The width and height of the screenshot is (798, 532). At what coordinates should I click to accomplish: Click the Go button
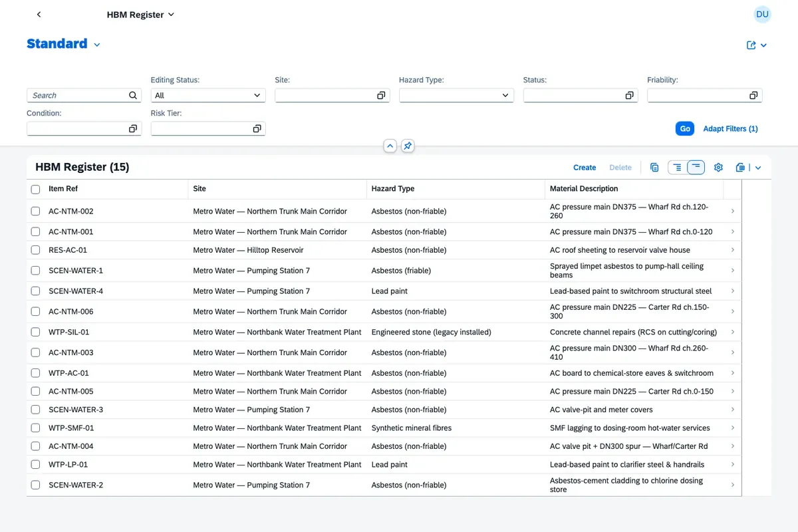[685, 128]
